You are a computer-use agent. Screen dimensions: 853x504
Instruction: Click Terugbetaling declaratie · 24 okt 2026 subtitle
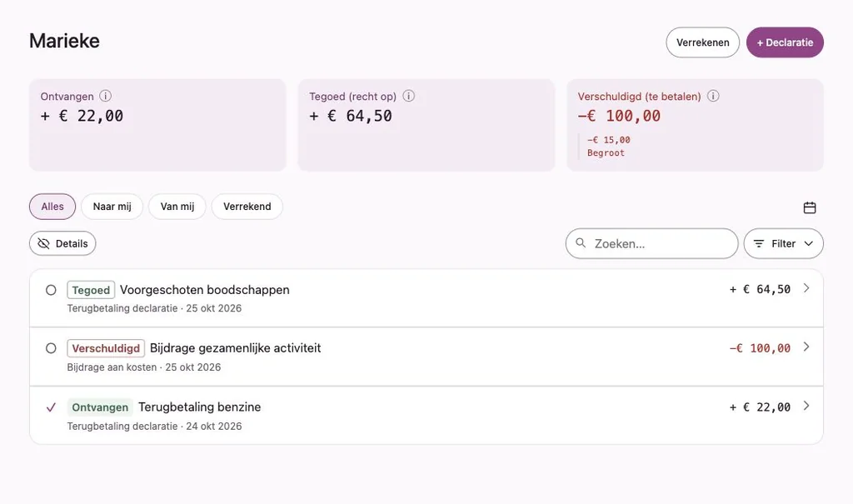pyautogui.click(x=154, y=427)
